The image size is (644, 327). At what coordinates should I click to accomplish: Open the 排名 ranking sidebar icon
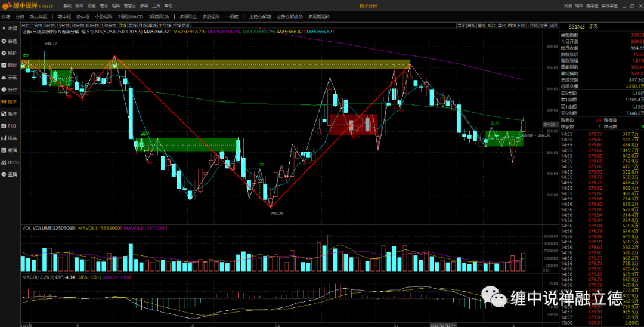10,138
